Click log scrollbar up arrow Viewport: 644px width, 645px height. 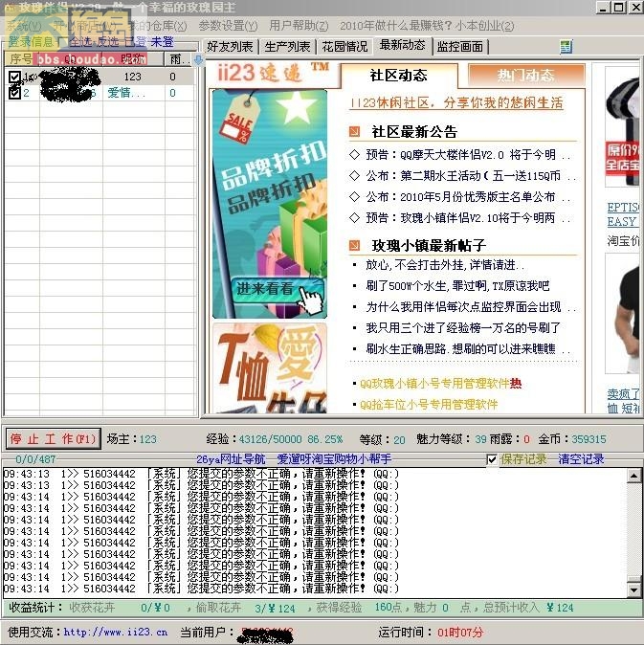(633, 476)
